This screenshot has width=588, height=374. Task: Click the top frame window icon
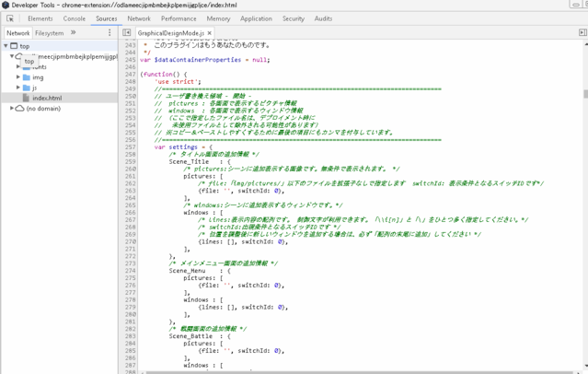14,46
